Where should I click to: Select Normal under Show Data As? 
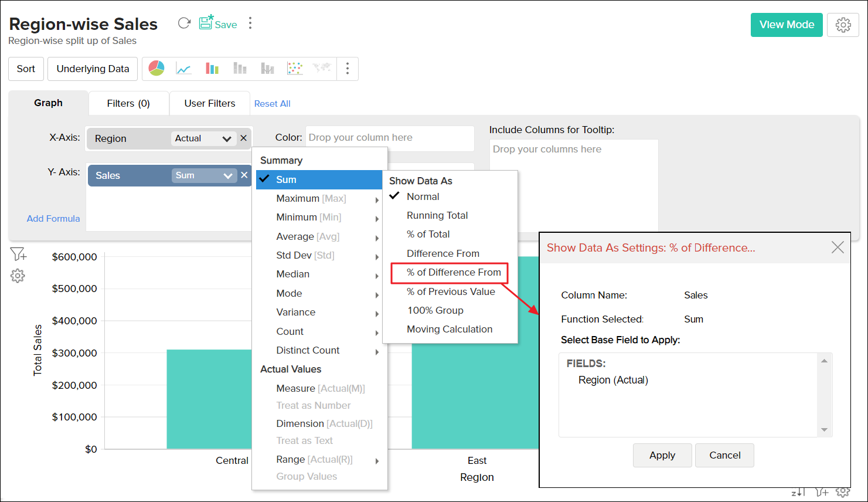coord(423,196)
